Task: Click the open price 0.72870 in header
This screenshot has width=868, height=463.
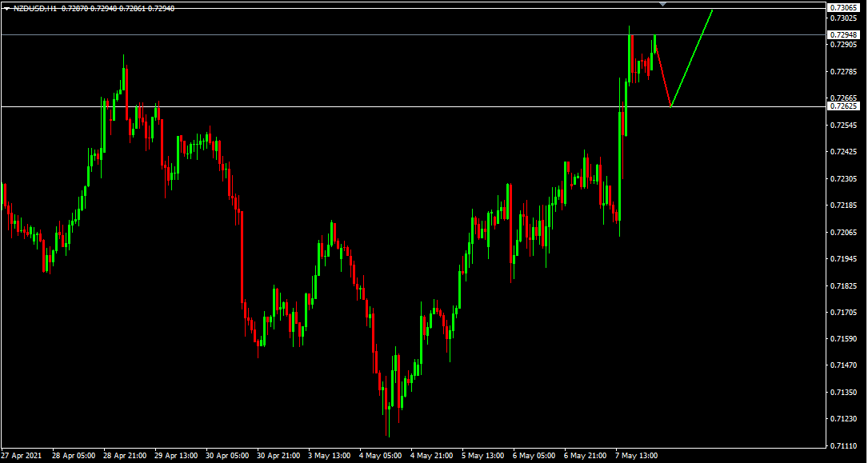Action: tap(74, 10)
